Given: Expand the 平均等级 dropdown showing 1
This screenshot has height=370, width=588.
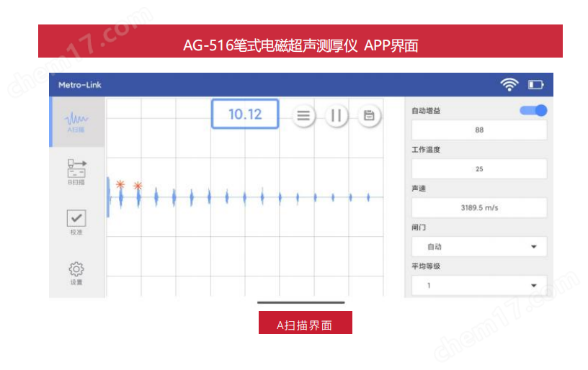Looking at the screenshot, I should coord(479,285).
